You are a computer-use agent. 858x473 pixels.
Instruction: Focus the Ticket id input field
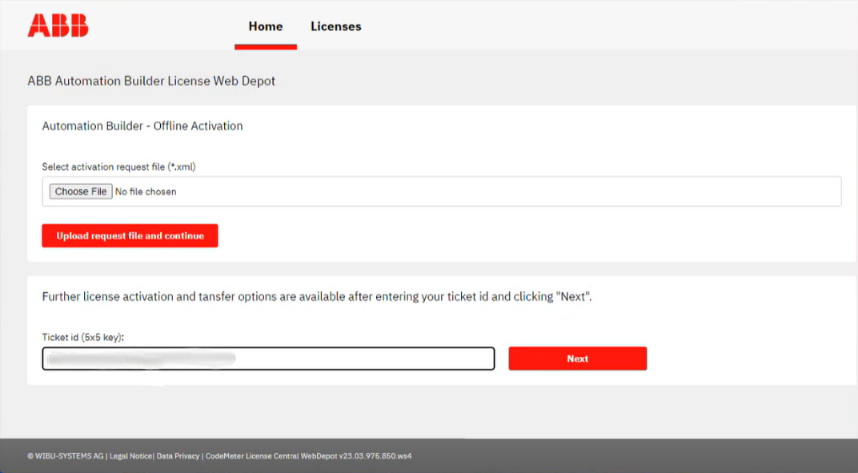pos(269,359)
